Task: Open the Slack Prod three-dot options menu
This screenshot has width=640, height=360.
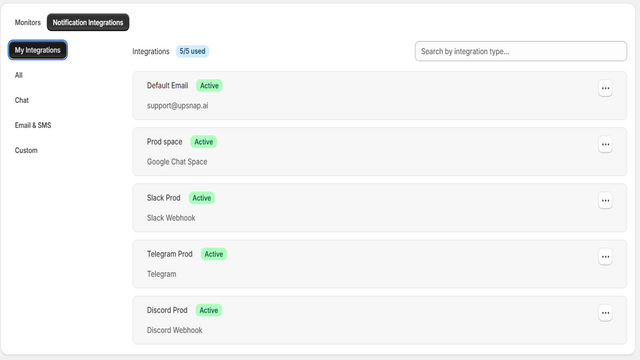Action: 605,200
